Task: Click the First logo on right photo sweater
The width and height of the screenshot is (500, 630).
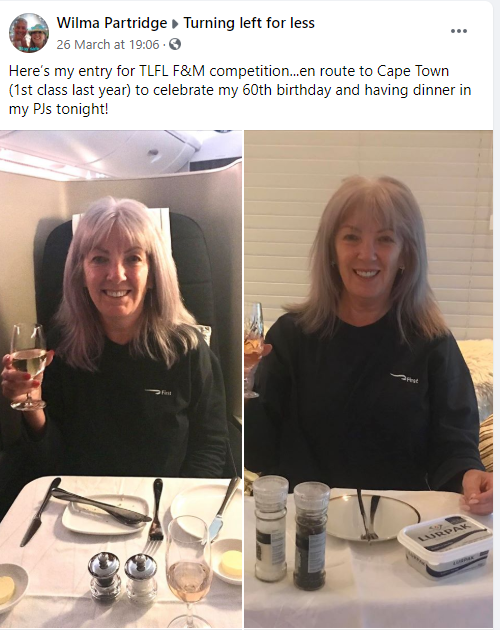Action: pyautogui.click(x=404, y=378)
